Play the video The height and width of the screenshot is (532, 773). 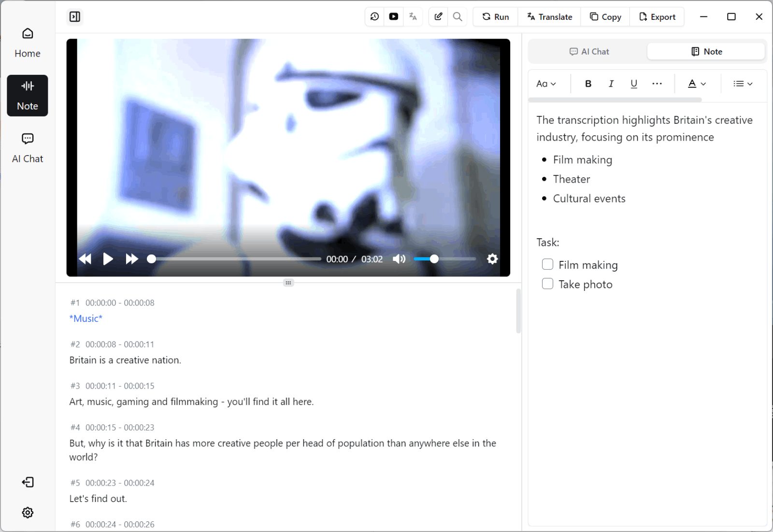108,259
